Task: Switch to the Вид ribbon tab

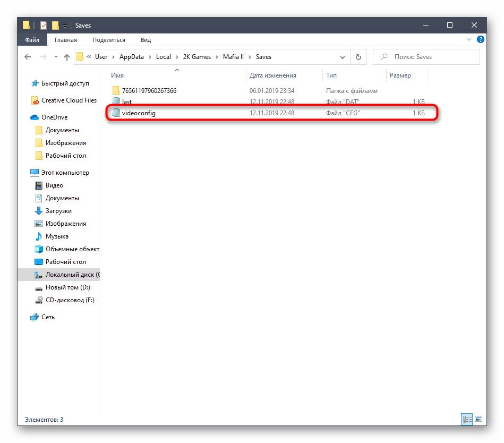Action: [146, 40]
